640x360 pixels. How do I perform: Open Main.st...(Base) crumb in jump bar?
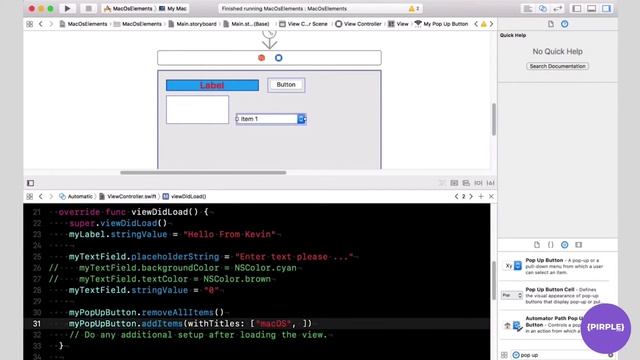click(246, 24)
